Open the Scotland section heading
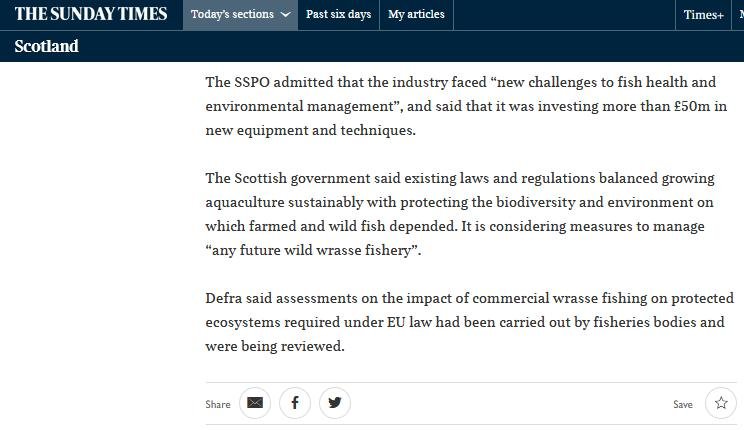Image resolution: width=744 pixels, height=430 pixels. click(x=46, y=46)
